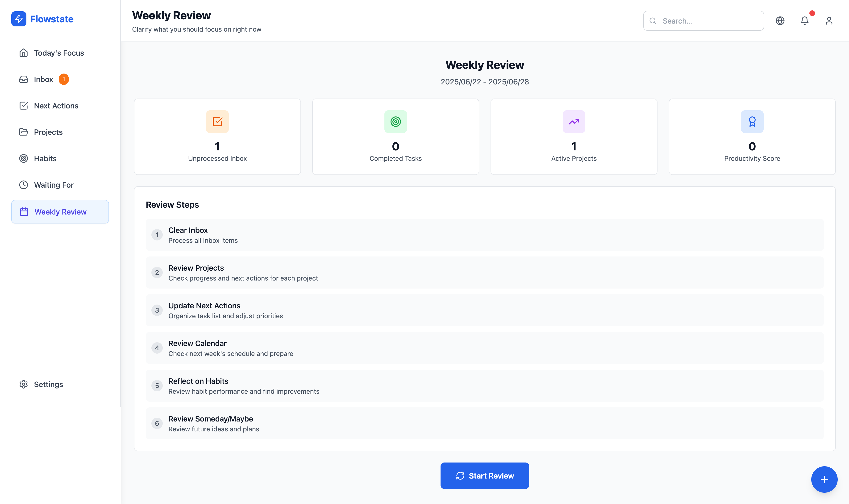The width and height of the screenshot is (849, 504).
Task: Click the Completed Tasks target icon
Action: pos(395,122)
